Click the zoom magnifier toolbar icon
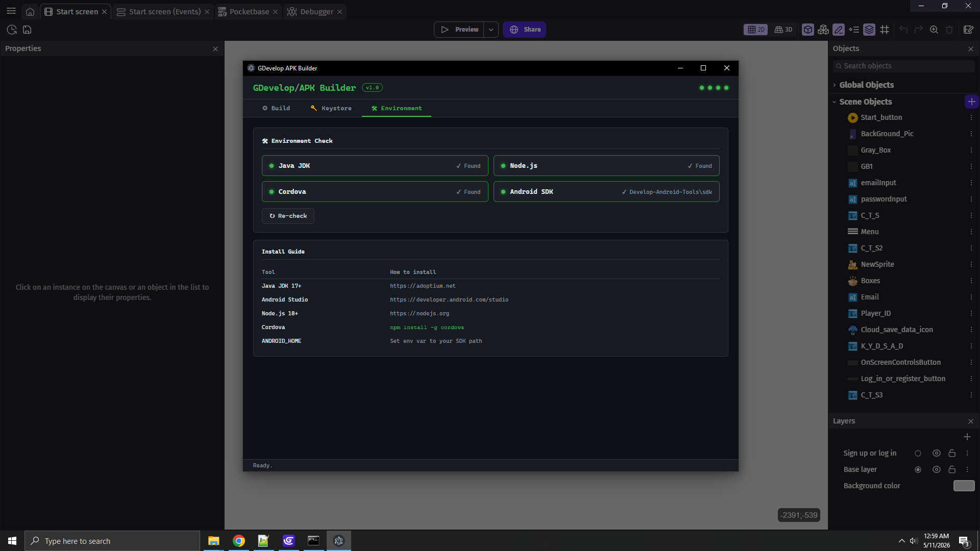Image resolution: width=980 pixels, height=551 pixels. (x=934, y=30)
